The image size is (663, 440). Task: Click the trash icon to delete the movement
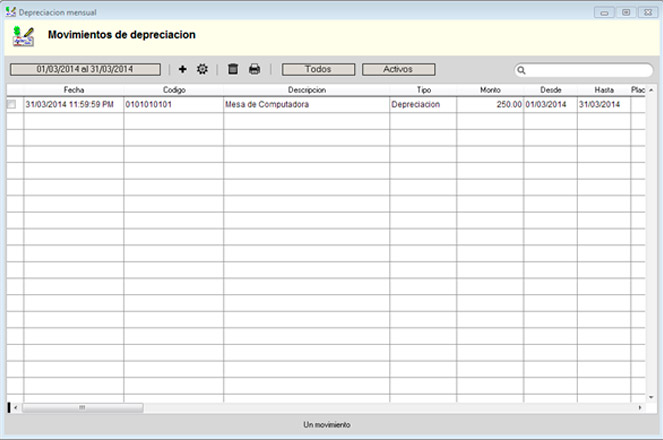233,70
